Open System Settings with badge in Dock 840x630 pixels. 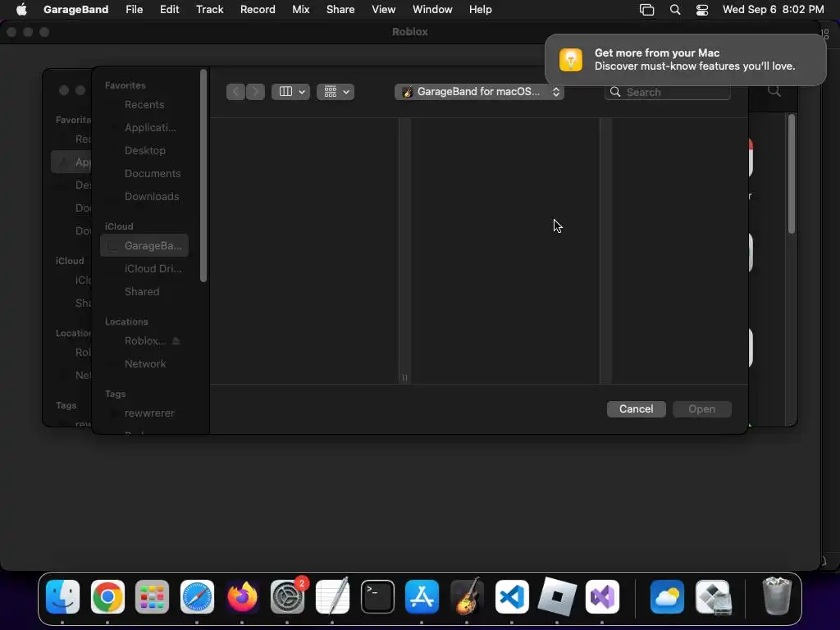point(287,596)
